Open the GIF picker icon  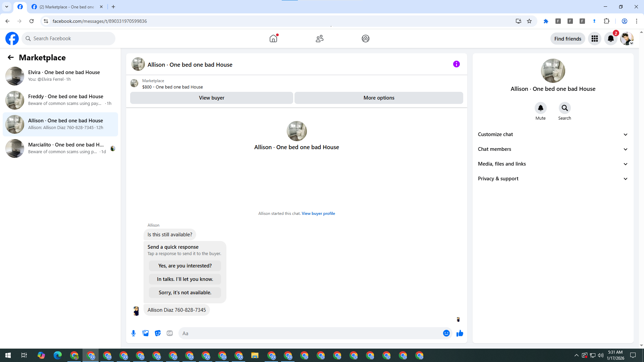coord(170,333)
